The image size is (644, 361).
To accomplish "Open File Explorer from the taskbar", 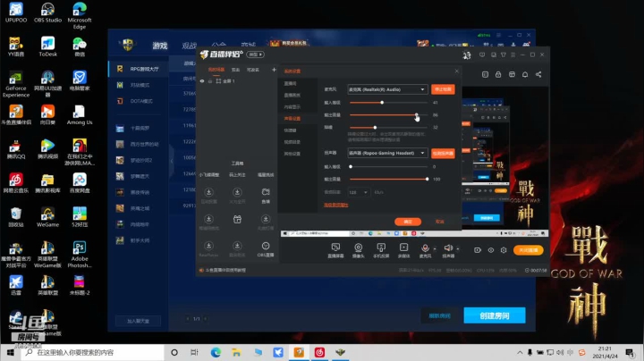I will [236, 352].
